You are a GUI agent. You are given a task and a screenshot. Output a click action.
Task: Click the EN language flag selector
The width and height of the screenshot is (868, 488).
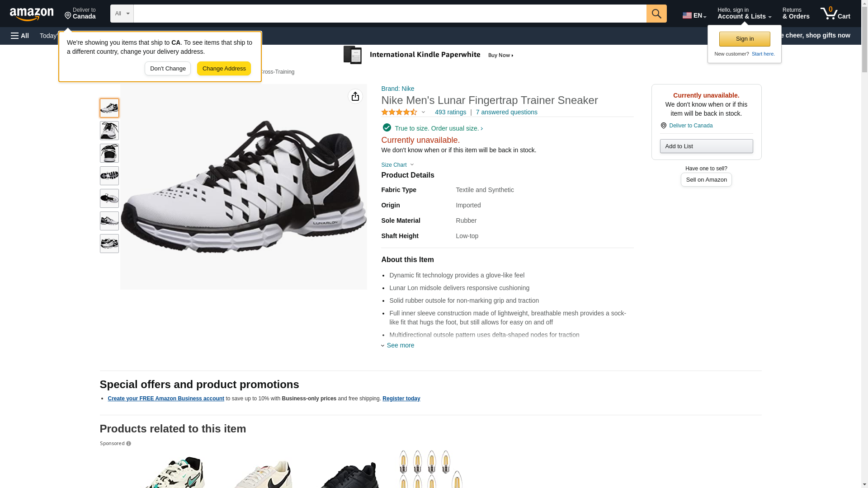click(694, 15)
